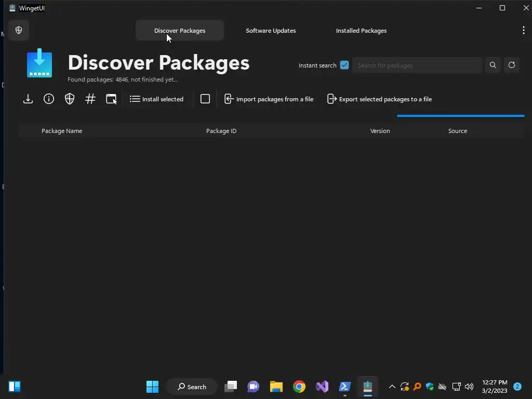The width and height of the screenshot is (532, 399).
Task: Open the Chat app in taskbar
Action: 253,387
